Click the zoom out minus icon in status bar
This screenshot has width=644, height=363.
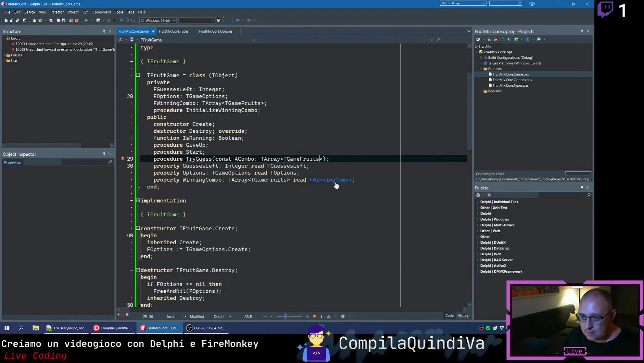(271, 316)
